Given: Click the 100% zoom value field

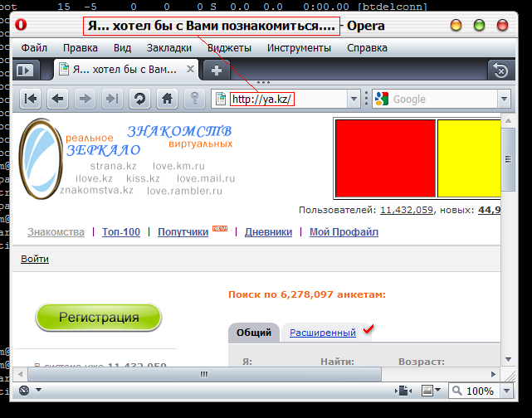Looking at the screenshot, I should 480,391.
